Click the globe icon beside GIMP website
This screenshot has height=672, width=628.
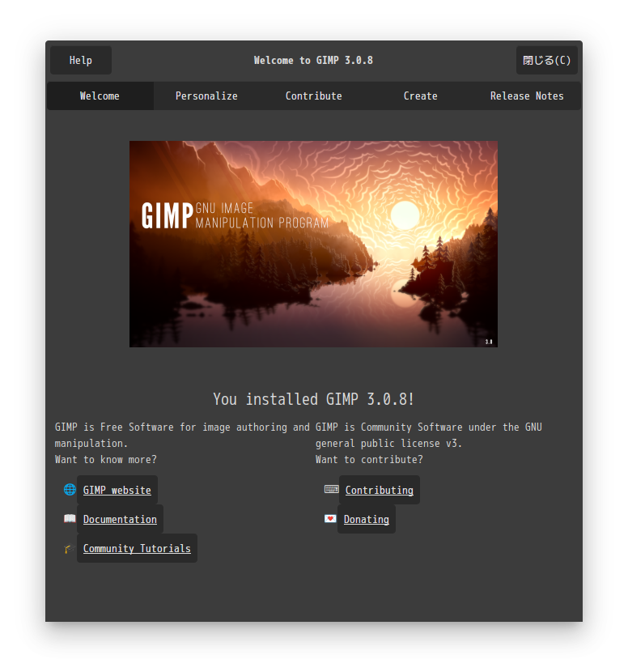70,490
